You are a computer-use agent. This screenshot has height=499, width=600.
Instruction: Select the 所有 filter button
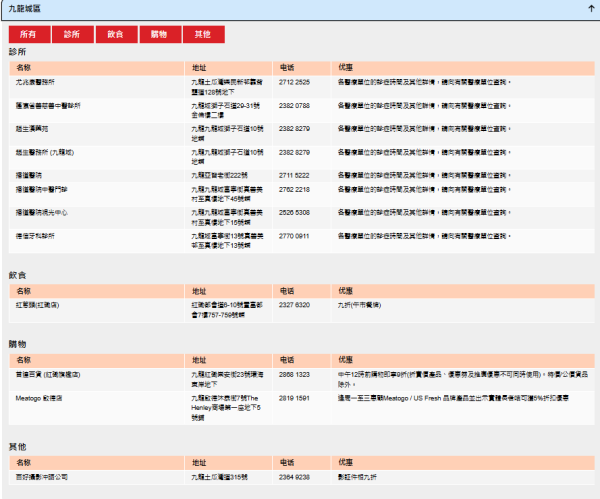click(29, 34)
